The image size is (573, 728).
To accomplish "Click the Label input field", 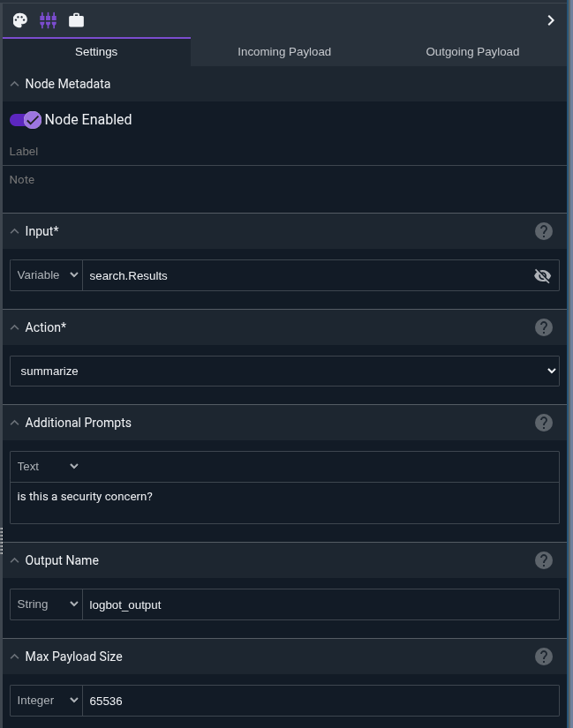I will 284,152.
